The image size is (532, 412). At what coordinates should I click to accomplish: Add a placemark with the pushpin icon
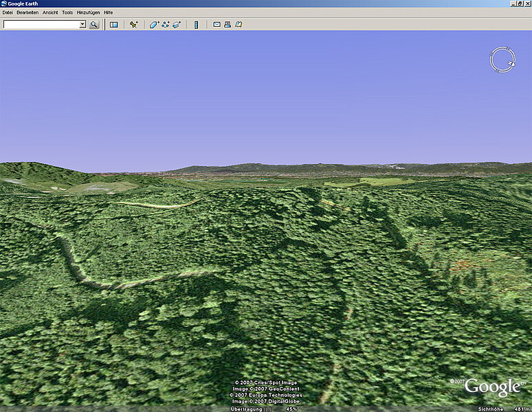tap(134, 25)
